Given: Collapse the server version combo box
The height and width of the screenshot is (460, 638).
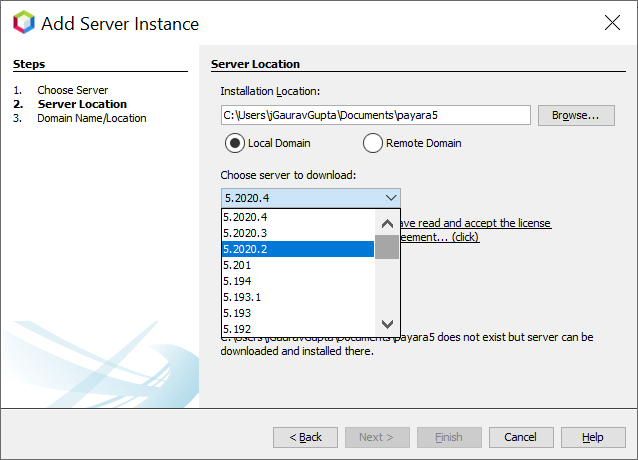Looking at the screenshot, I should (391, 198).
